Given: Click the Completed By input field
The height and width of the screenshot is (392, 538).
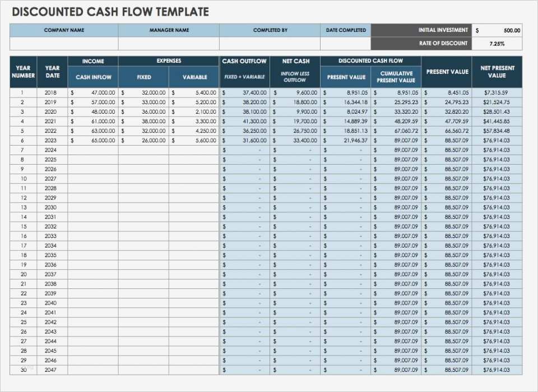Looking at the screenshot, I should 270,43.
